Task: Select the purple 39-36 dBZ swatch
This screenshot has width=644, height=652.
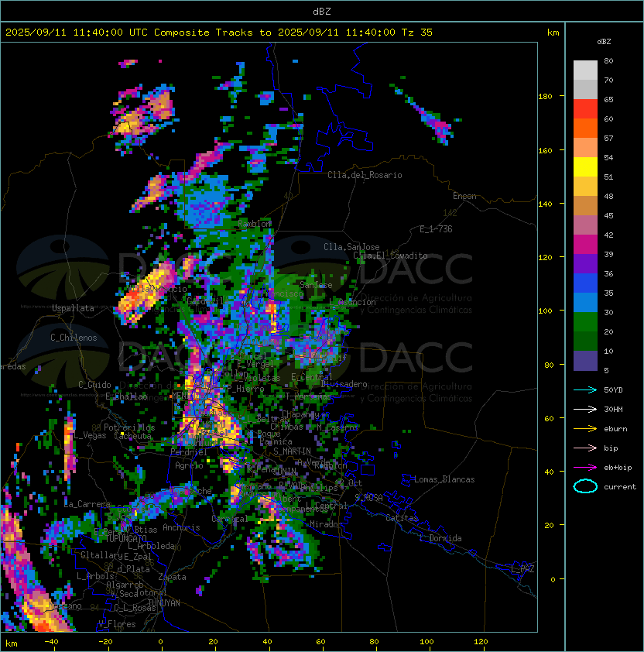Action: point(585,264)
